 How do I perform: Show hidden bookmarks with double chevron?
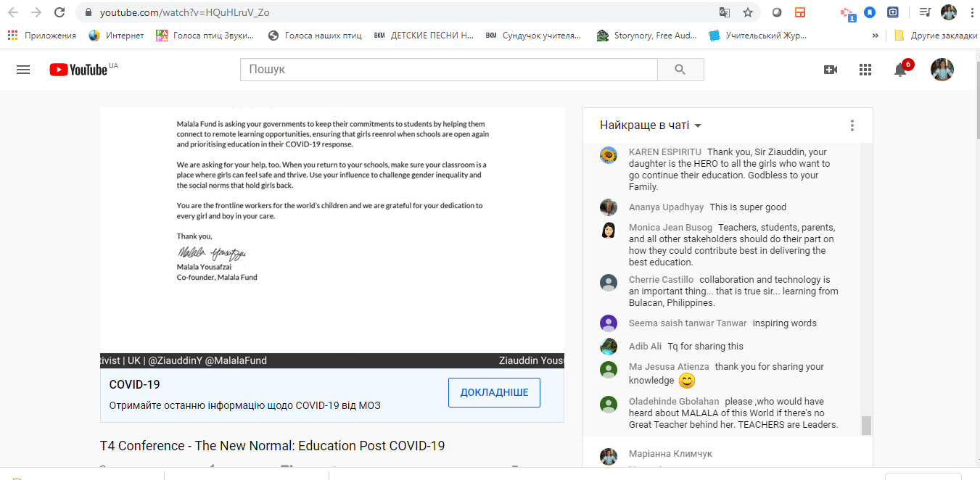coord(876,36)
